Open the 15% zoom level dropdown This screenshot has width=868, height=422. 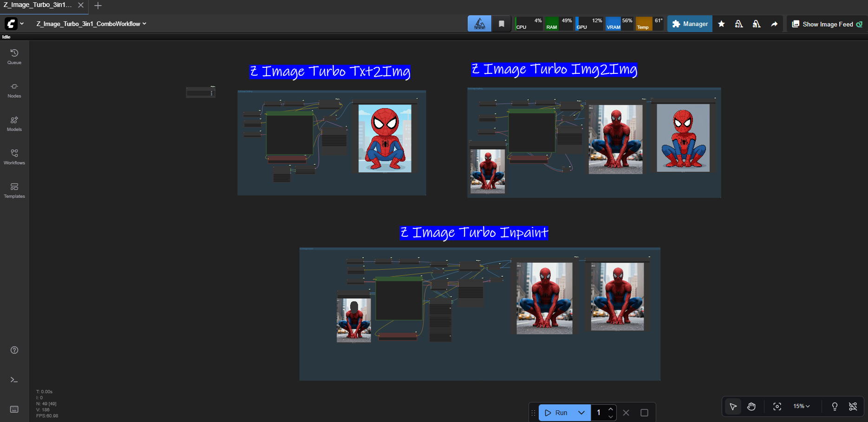802,406
